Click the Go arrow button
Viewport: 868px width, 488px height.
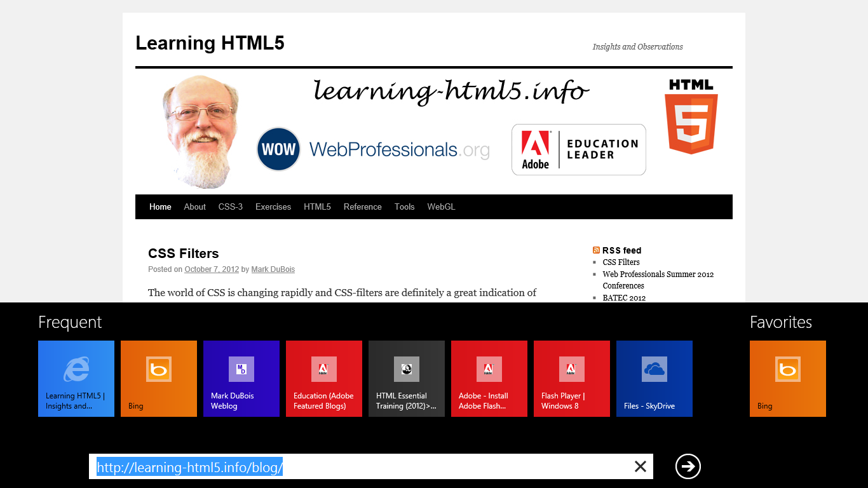point(688,466)
